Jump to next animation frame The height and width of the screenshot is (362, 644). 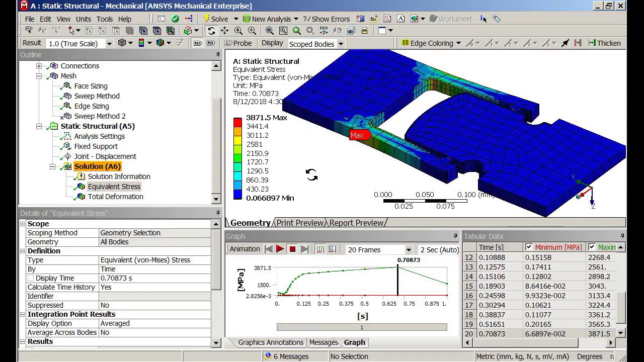(305, 249)
